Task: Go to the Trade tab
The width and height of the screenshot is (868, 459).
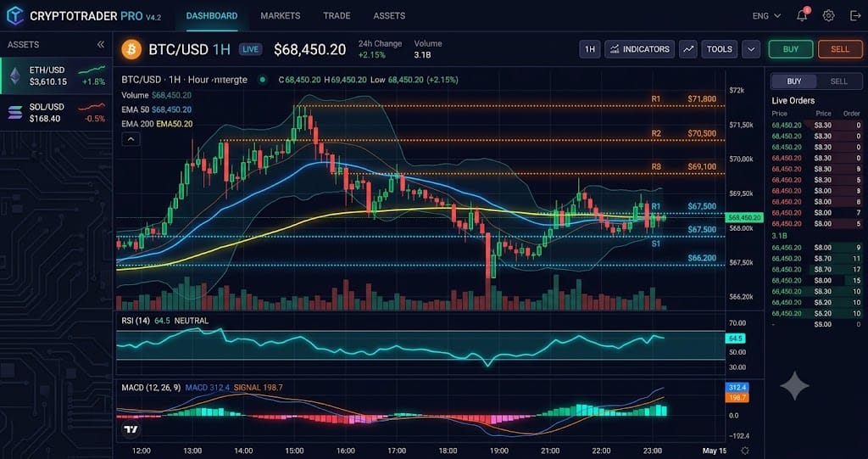Action: (x=337, y=16)
